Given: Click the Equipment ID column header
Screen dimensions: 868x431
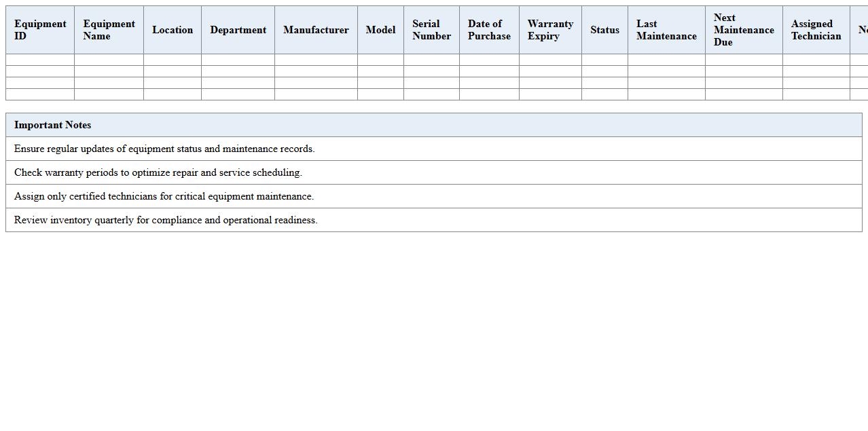Looking at the screenshot, I should point(40,30).
